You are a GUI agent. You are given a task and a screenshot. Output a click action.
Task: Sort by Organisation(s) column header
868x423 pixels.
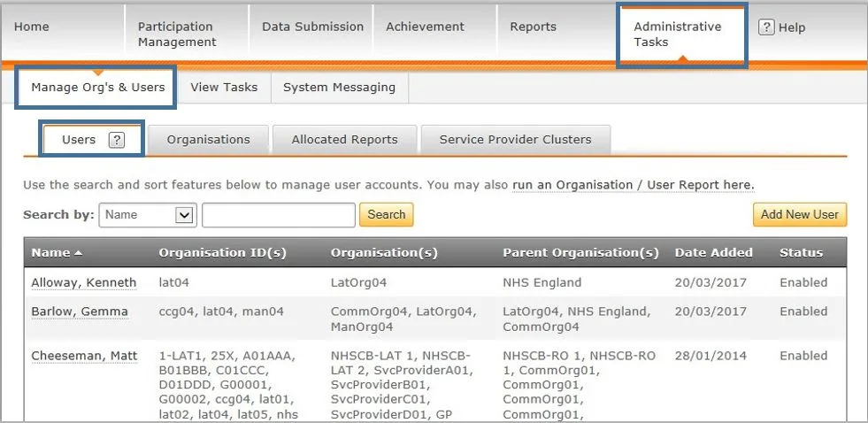click(384, 253)
